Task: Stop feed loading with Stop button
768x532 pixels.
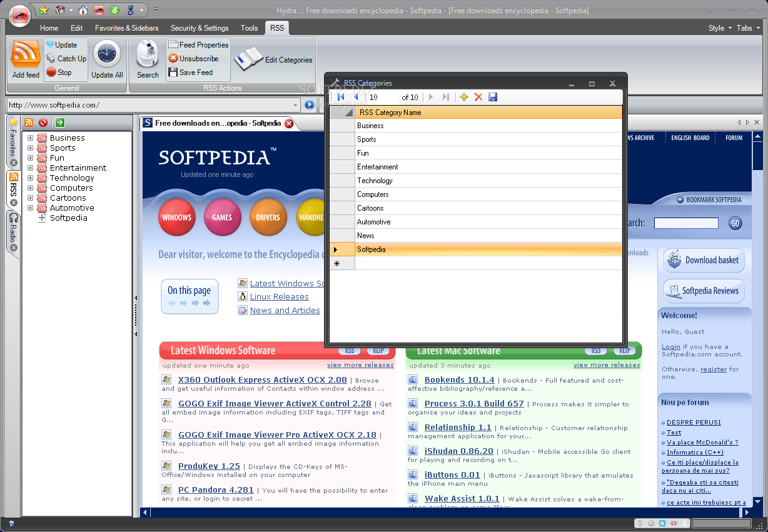Action: [59, 73]
